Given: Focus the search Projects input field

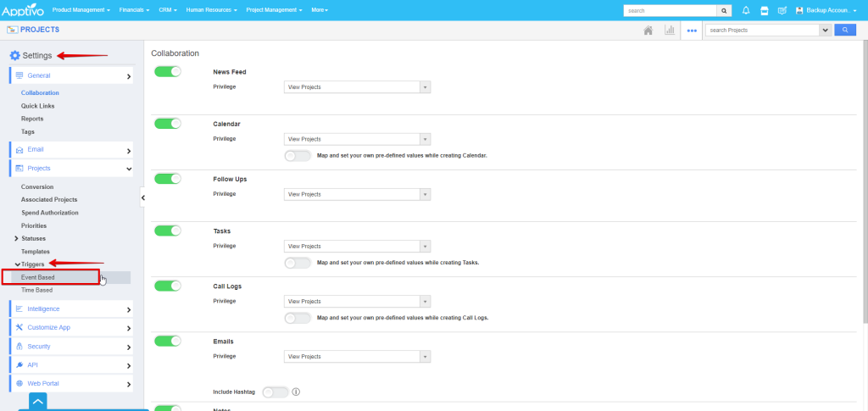Looking at the screenshot, I should tap(761, 30).
